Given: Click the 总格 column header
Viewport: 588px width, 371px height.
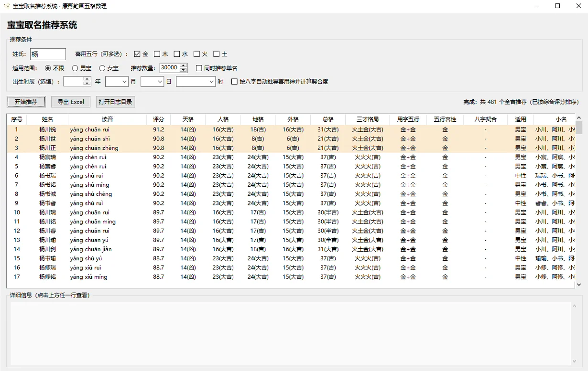Looking at the screenshot, I should [x=328, y=119].
